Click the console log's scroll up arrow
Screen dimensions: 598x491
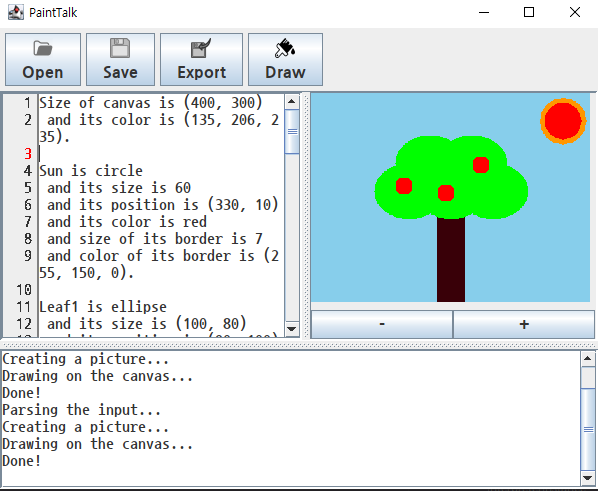[x=588, y=359]
